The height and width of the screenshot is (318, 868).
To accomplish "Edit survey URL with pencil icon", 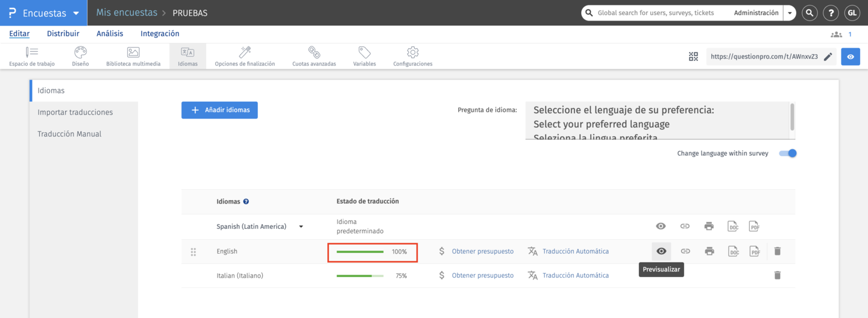I will coord(828,57).
